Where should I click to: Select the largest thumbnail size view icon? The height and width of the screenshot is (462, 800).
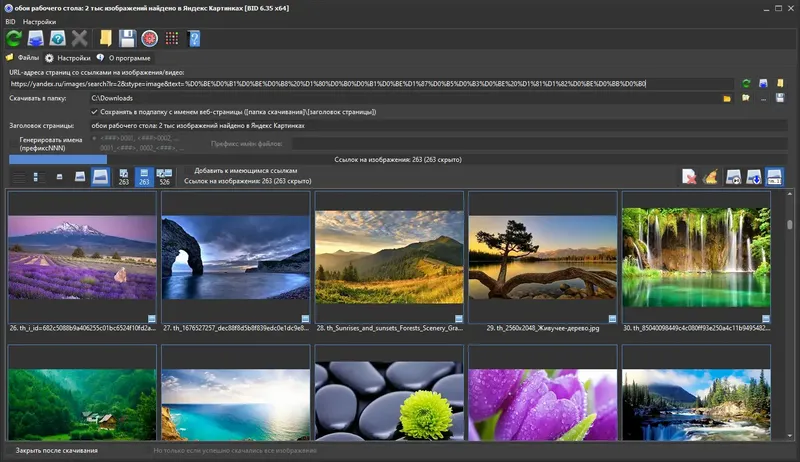click(x=101, y=177)
